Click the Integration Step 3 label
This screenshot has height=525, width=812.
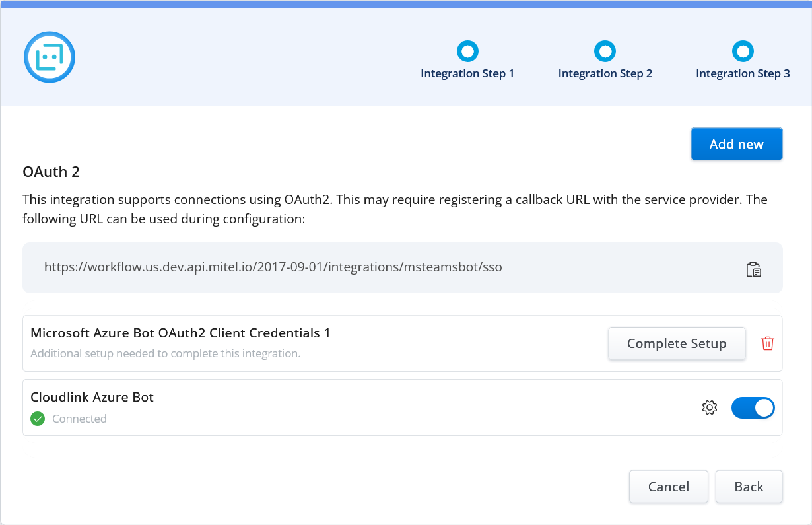point(743,73)
